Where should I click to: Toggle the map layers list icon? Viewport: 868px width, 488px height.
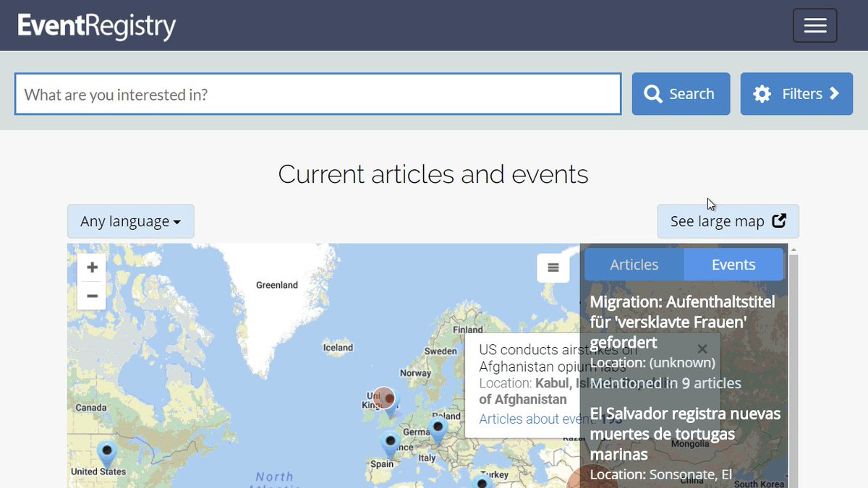point(553,268)
